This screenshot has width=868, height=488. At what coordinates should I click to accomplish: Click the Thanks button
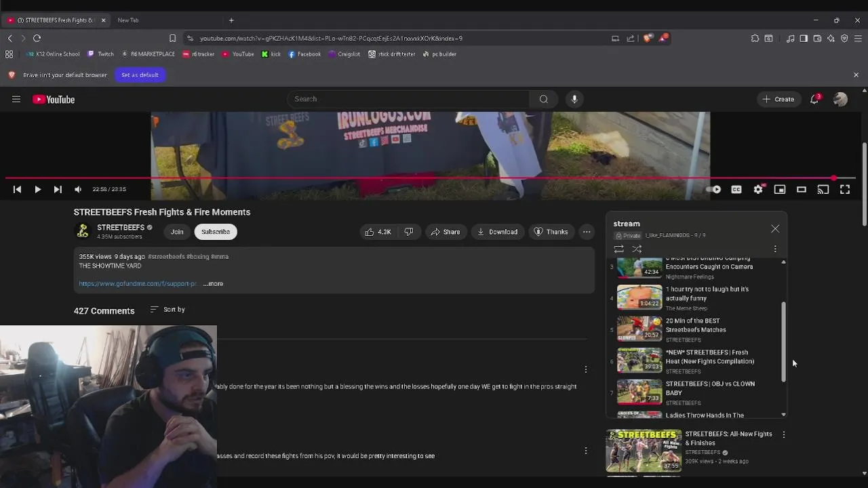[x=551, y=232]
